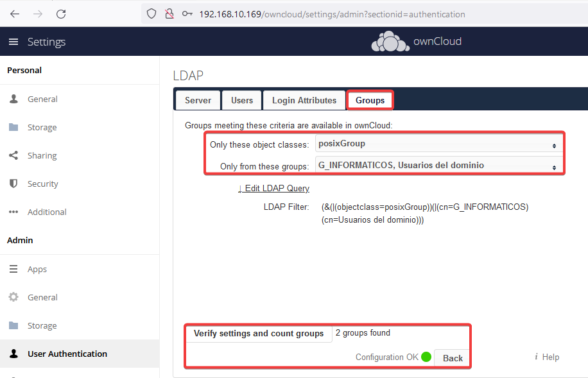The image size is (588, 378).
Task: Open Admin General gear settings
Action: 42,297
